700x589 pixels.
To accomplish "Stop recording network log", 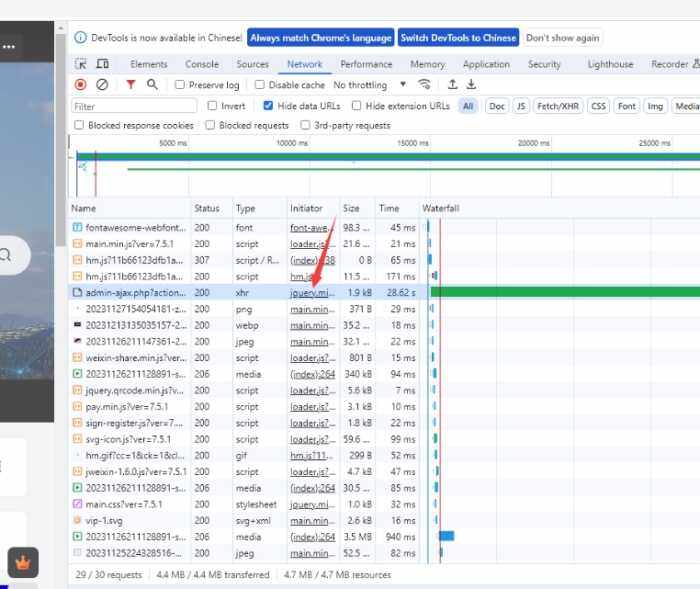I will (81, 85).
